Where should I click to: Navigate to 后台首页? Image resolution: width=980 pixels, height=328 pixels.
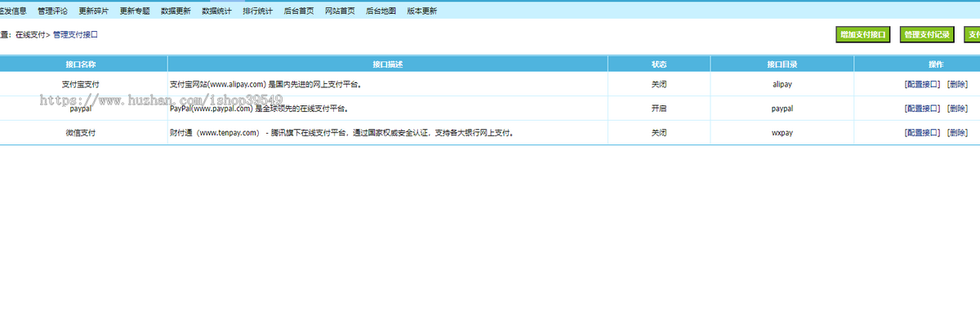(x=298, y=11)
